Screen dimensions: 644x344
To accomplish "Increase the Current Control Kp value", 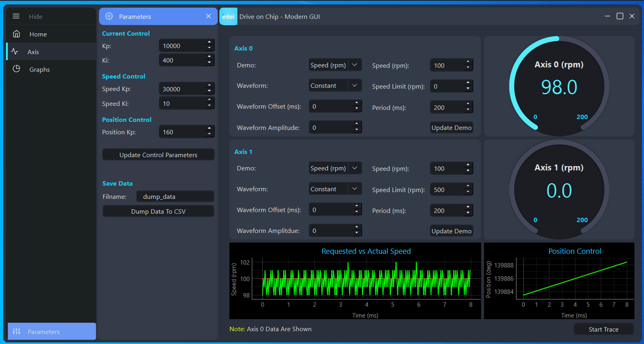I will tap(209, 42).
